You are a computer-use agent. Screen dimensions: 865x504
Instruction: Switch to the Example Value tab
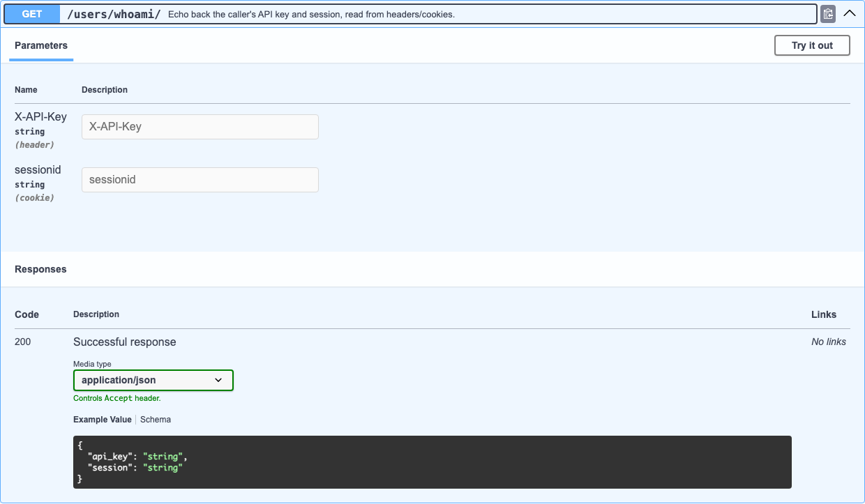pos(103,420)
